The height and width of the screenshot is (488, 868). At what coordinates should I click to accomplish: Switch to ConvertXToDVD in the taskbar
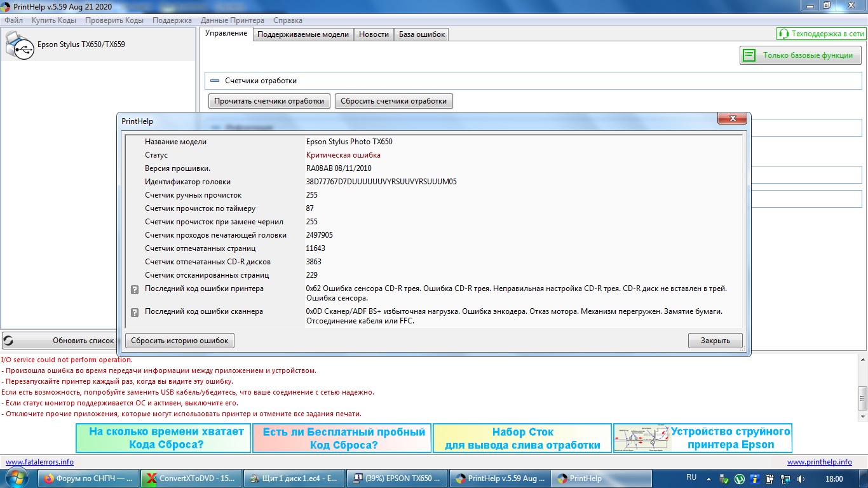pos(191,478)
